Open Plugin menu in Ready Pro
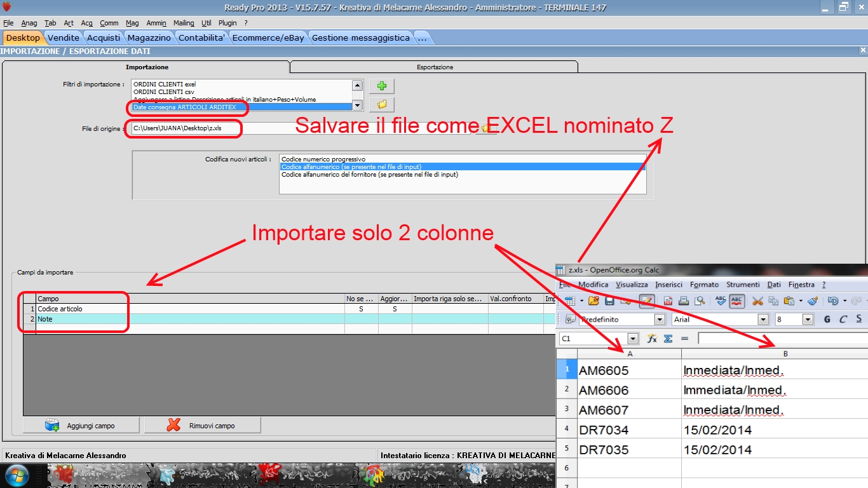The image size is (868, 488). 227,23
